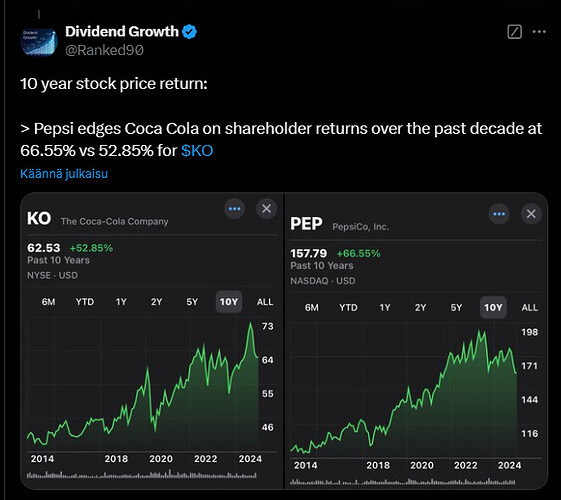This screenshot has width=561, height=500.
Task: Close the KO stock card
Action: click(267, 209)
